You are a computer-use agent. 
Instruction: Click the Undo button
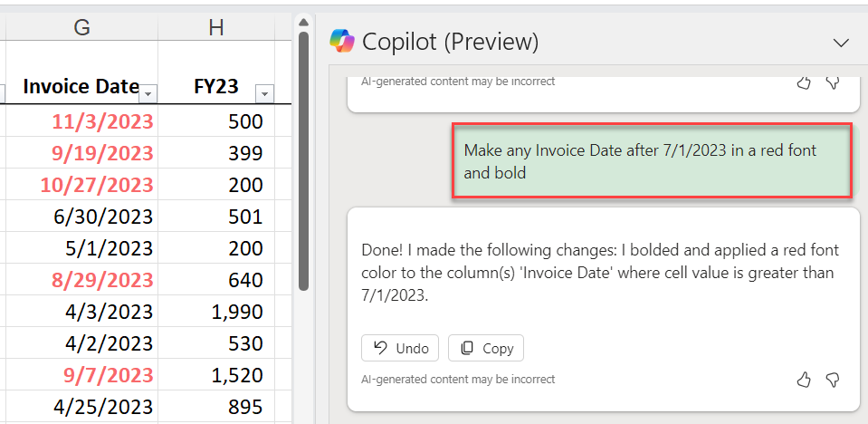click(x=400, y=348)
